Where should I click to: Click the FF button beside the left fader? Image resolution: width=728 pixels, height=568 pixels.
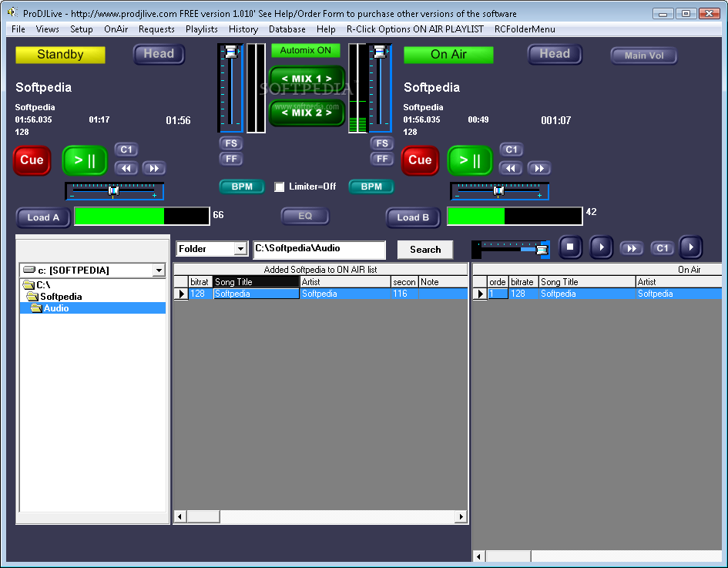point(231,159)
